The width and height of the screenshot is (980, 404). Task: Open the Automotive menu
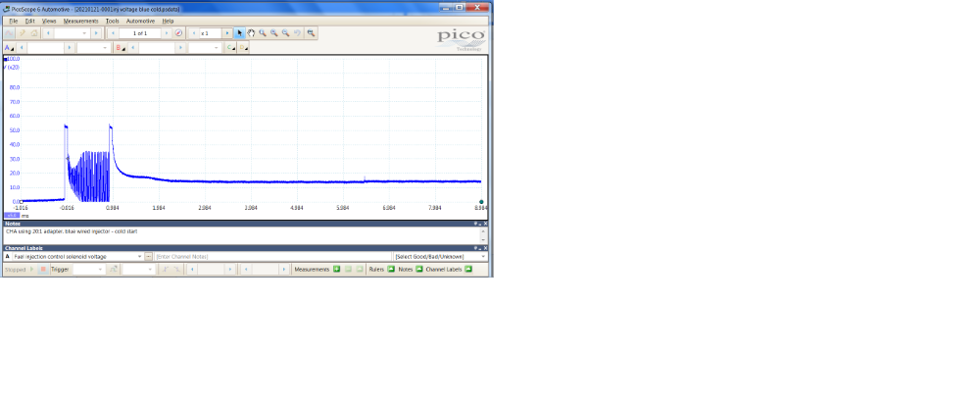click(x=140, y=21)
